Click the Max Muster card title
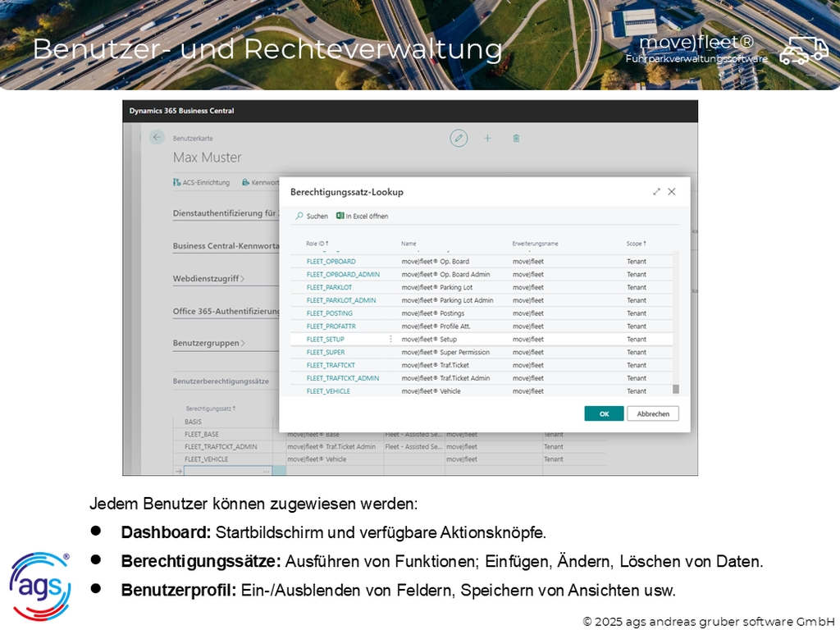This screenshot has width=840, height=630. tap(207, 157)
